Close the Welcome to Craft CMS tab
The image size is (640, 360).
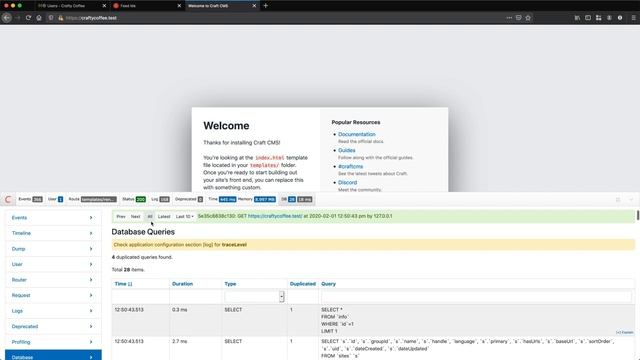pos(254,6)
